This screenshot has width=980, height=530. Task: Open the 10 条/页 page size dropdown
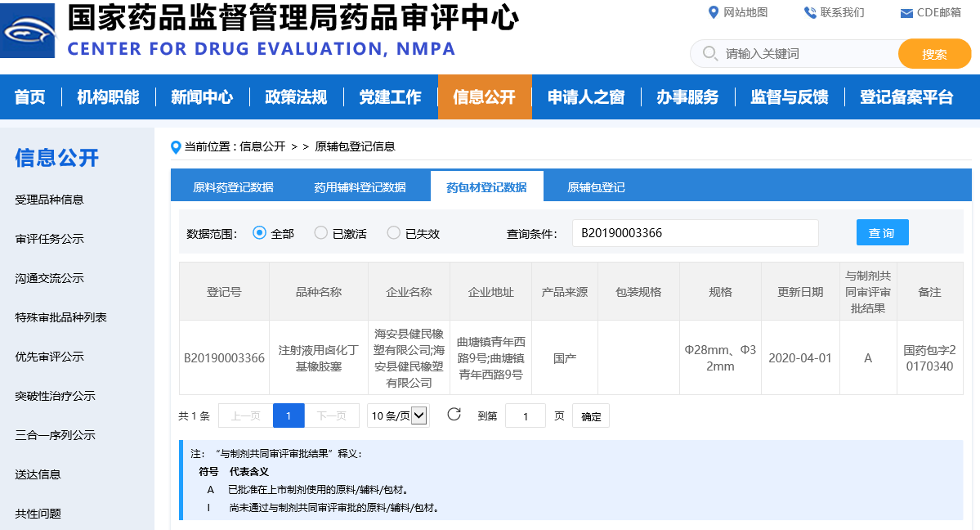tap(398, 415)
